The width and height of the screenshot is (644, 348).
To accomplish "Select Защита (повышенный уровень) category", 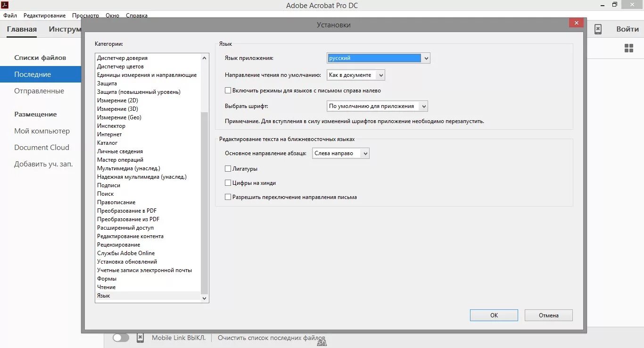I will 148,92.
